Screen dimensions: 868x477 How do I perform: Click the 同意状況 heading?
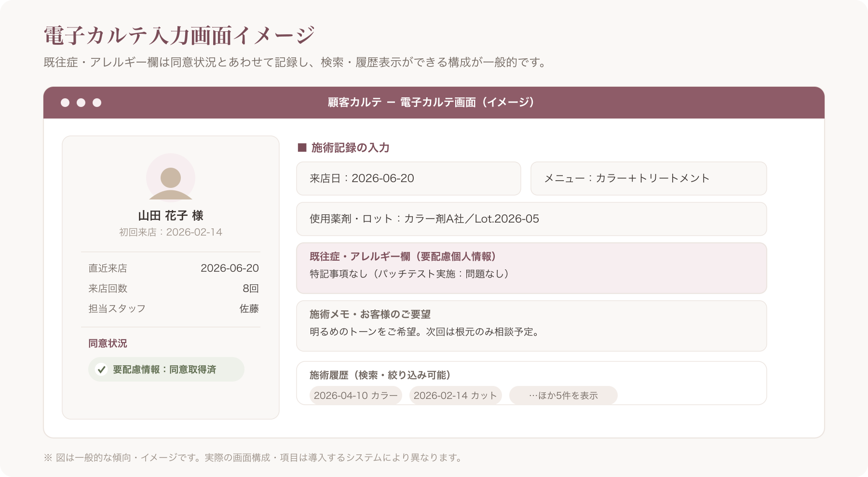(x=108, y=343)
